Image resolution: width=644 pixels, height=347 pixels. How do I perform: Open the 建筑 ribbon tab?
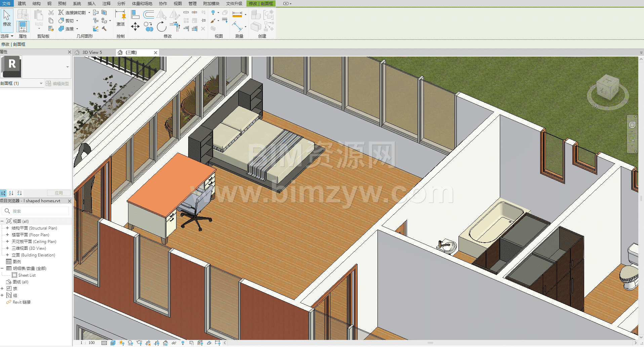pyautogui.click(x=22, y=4)
